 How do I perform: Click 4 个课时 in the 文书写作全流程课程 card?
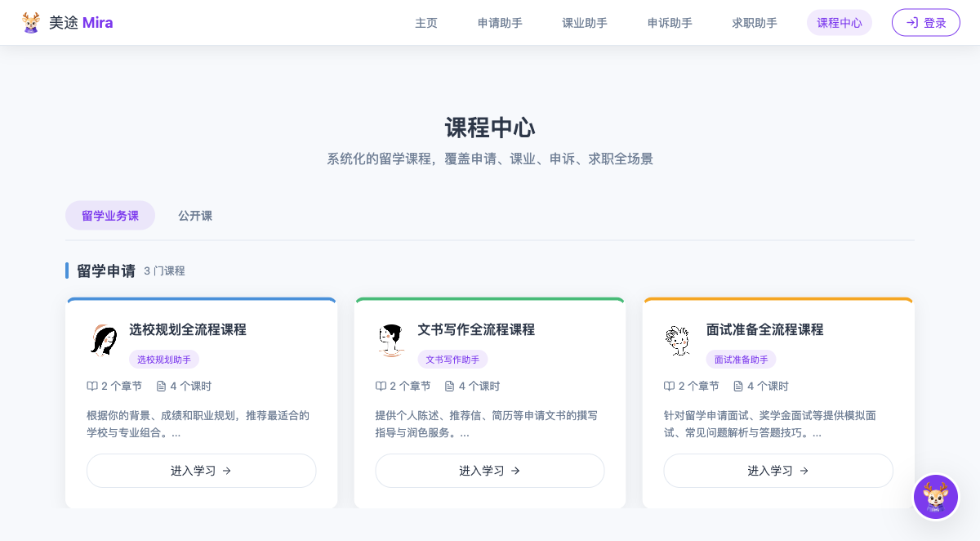[479, 387]
